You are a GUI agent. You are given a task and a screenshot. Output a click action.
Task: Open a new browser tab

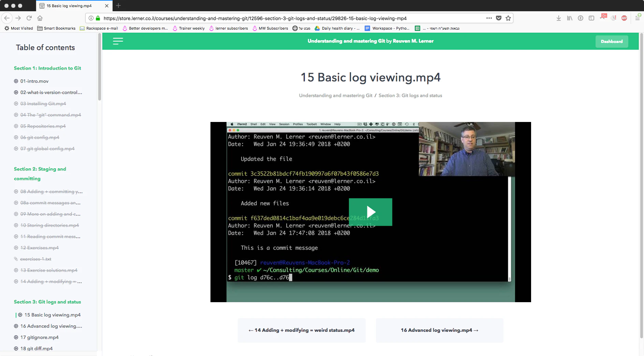(x=118, y=5)
